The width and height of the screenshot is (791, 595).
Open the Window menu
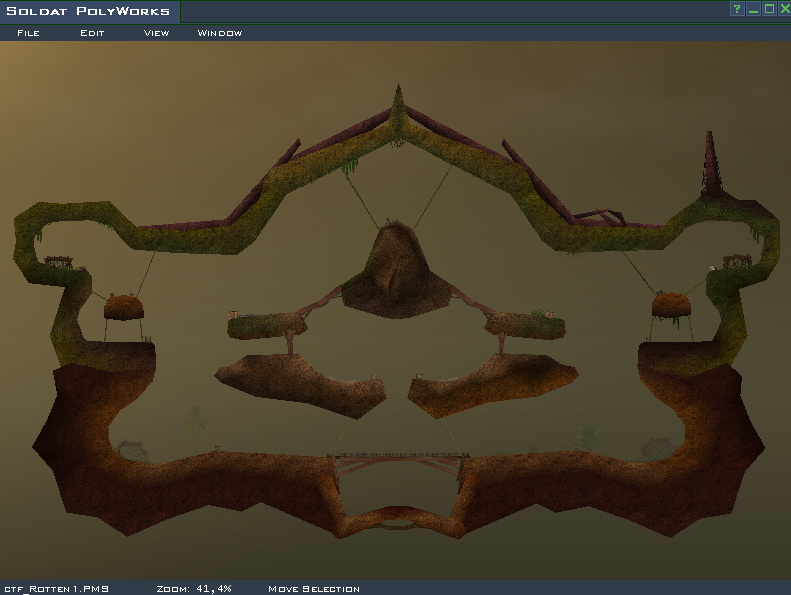point(220,33)
